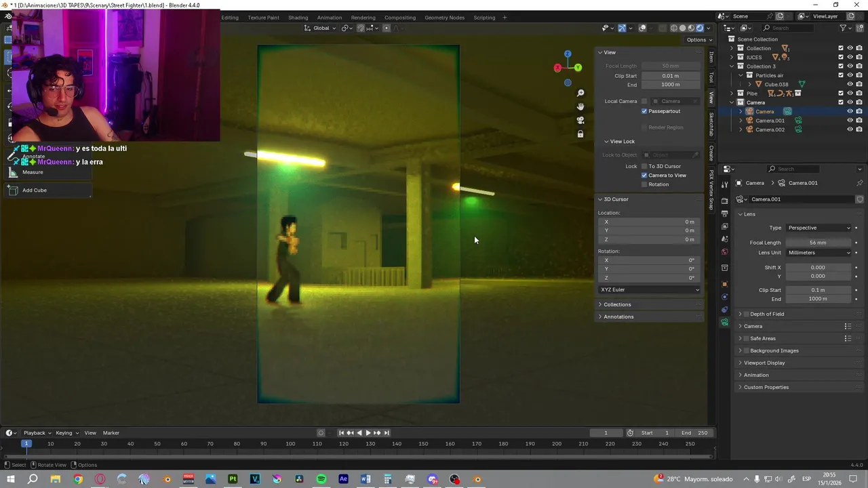Enable Safe Areas checkbox
This screenshot has height=488, width=868.
(x=747, y=338)
